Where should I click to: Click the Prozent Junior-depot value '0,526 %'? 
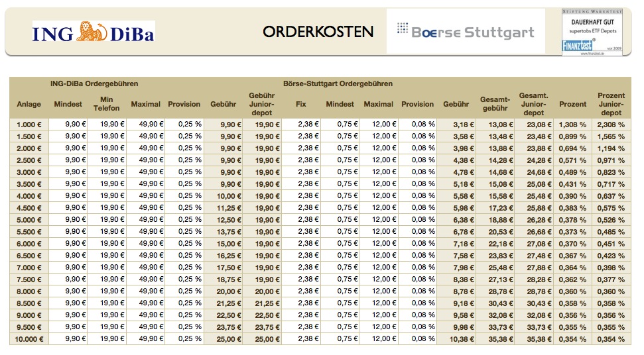point(611,220)
